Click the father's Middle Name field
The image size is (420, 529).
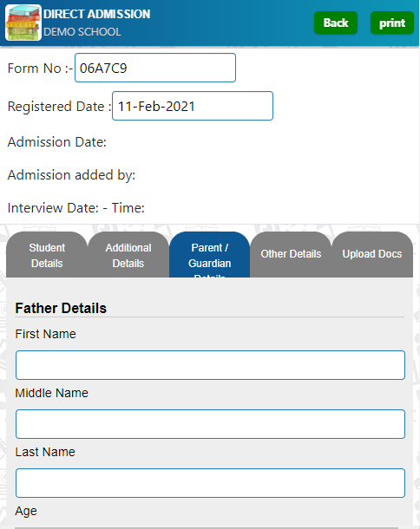point(210,424)
